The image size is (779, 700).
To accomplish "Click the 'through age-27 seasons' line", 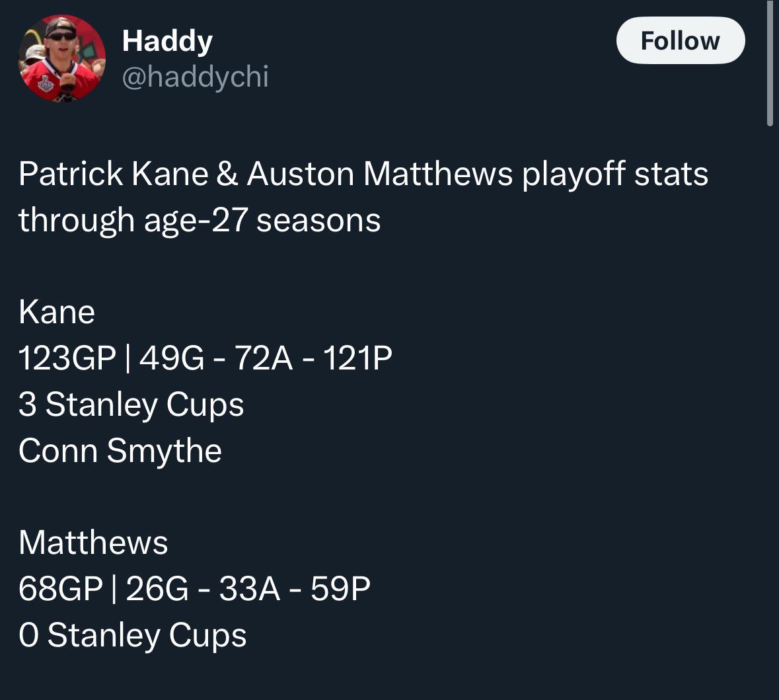I will coord(200,220).
